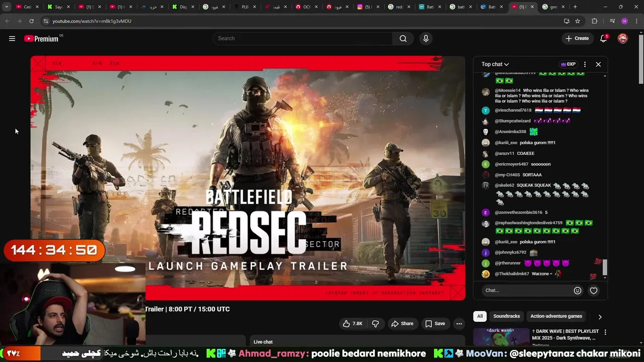This screenshot has width=644, height=362.
Task: Select the All filter chip
Action: point(480,316)
